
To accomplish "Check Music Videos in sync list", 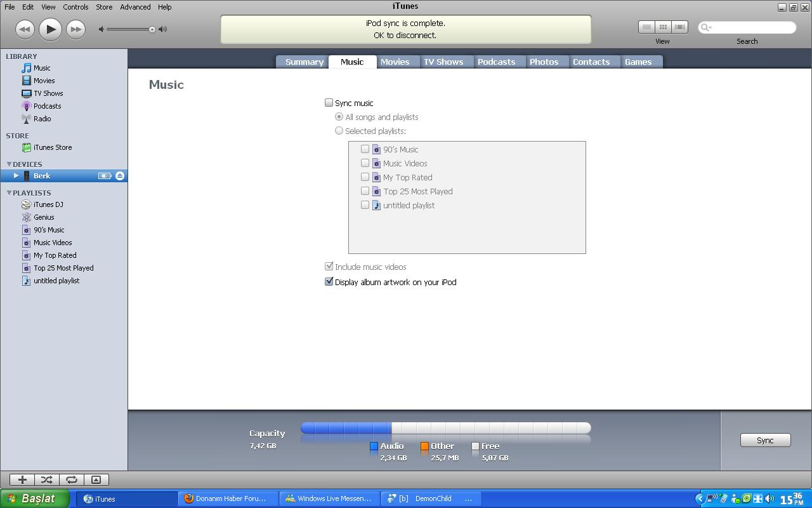I will [x=365, y=163].
